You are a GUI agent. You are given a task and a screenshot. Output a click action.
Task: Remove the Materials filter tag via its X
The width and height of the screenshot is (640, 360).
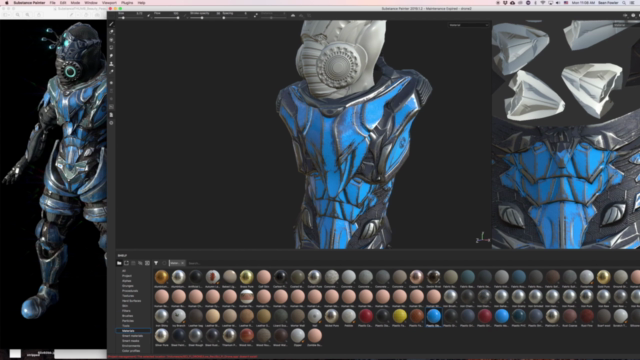182,263
